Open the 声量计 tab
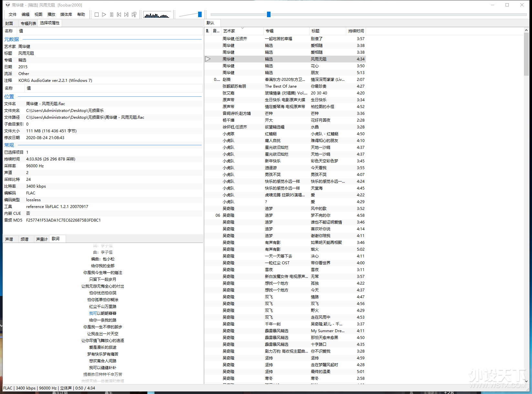This screenshot has width=532, height=394. (x=42, y=239)
